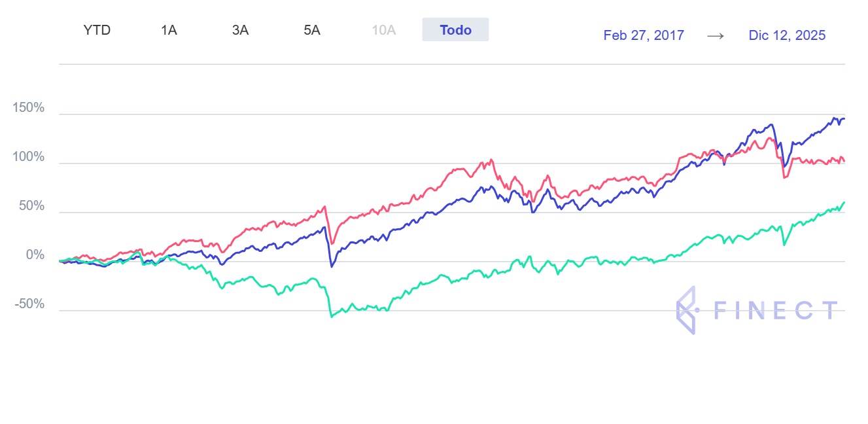Choose the 5A time period
Screen dimensions: 868x424
pyautogui.click(x=312, y=30)
